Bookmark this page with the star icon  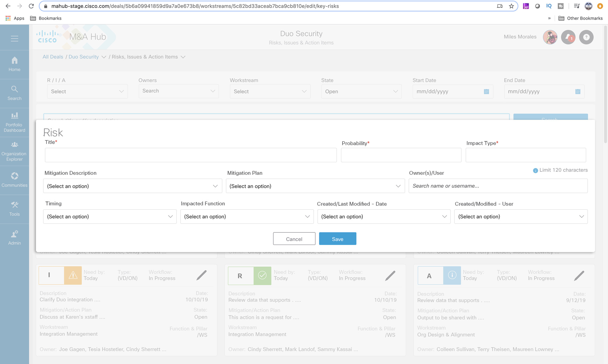pyautogui.click(x=511, y=6)
